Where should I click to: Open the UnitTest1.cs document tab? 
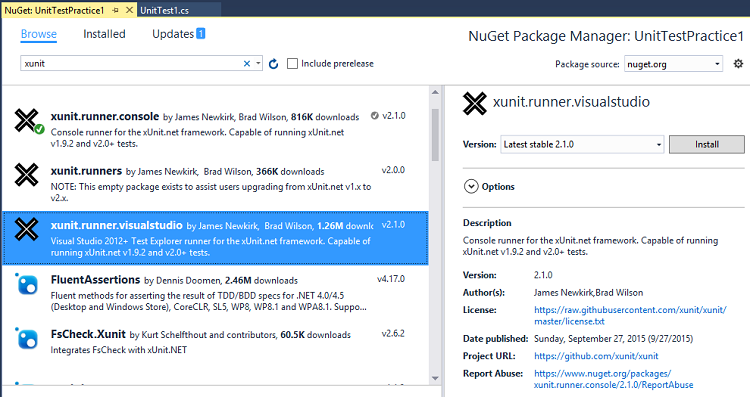coord(165,11)
